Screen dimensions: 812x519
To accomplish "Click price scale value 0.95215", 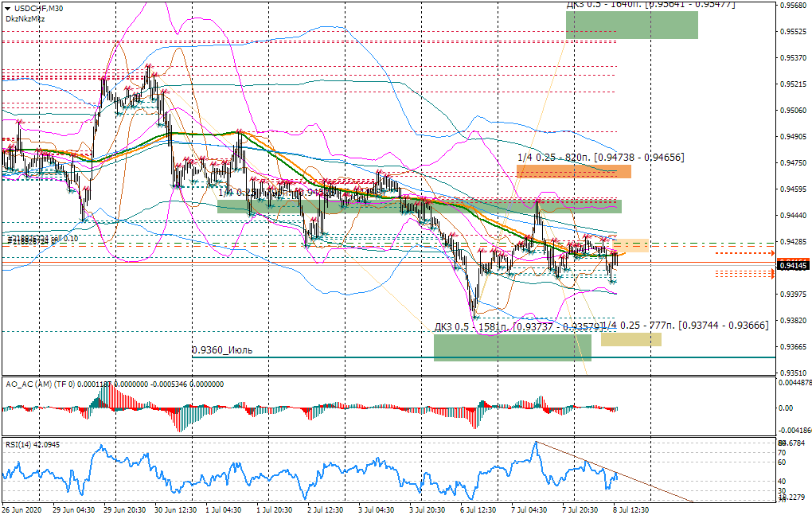I will 794,84.
